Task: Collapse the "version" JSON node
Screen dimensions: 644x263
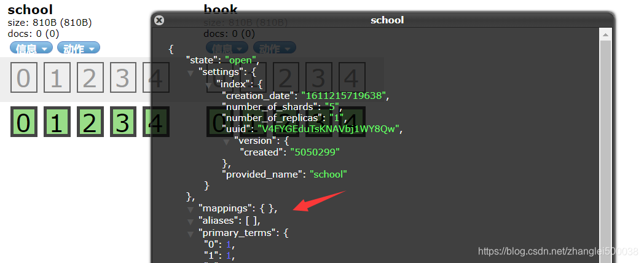Action: (226, 142)
